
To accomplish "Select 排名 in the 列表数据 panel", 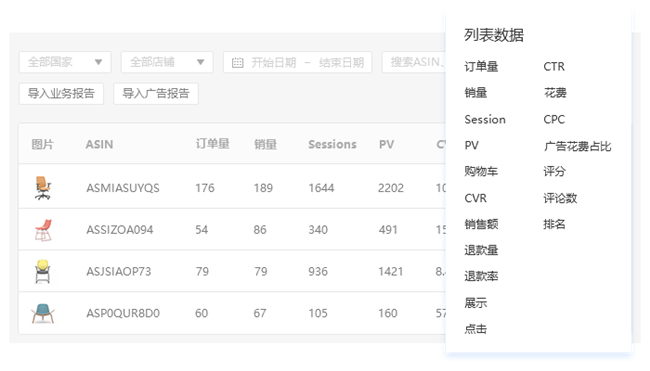I will click(555, 224).
